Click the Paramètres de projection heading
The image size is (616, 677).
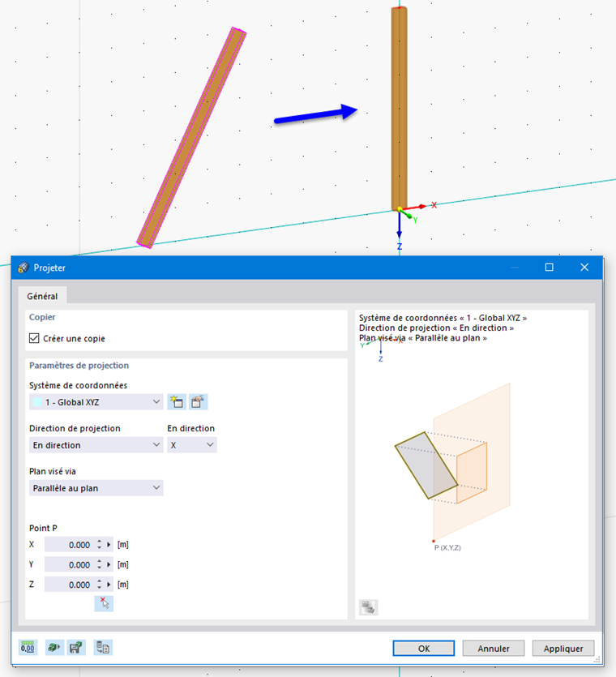tap(79, 366)
